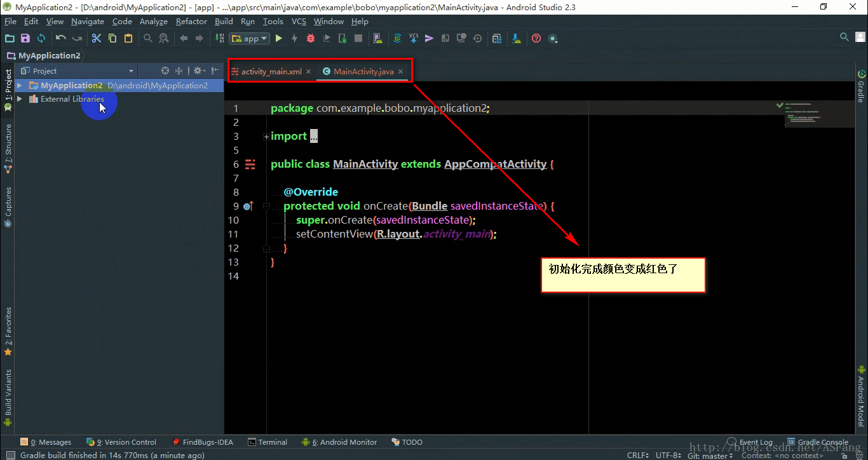868x460 pixels.
Task: Open the 6: Android Monitor tool window
Action: pyautogui.click(x=339, y=442)
